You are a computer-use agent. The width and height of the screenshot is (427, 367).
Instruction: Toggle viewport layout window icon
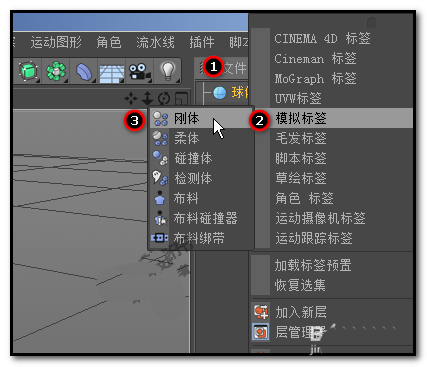click(x=181, y=99)
